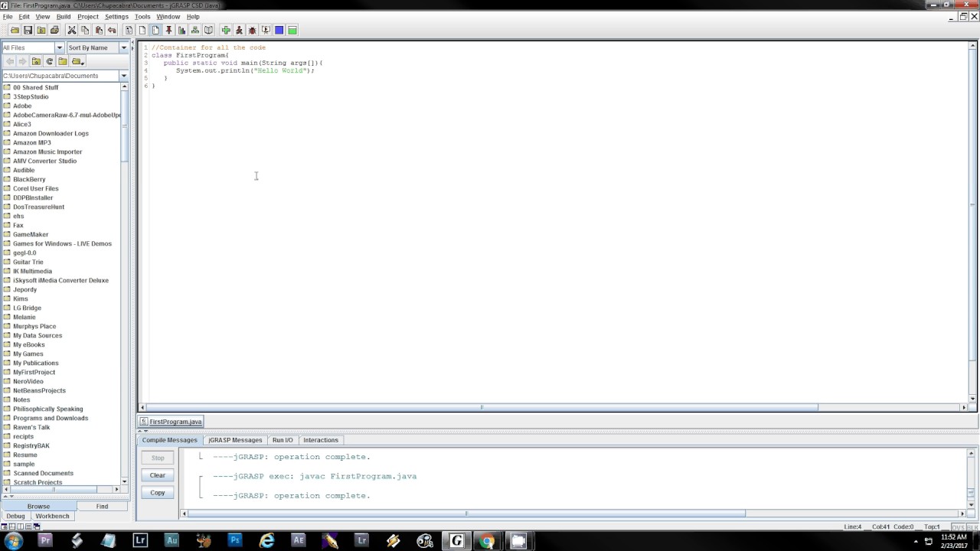Click the UML class diagram icon
Screen dimensions: 980x551
[195, 30]
